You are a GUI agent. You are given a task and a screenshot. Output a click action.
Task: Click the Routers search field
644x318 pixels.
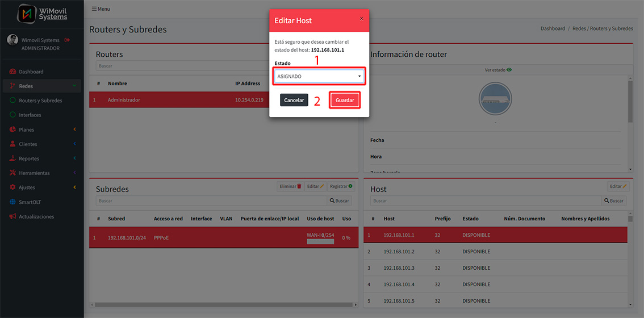pos(182,66)
